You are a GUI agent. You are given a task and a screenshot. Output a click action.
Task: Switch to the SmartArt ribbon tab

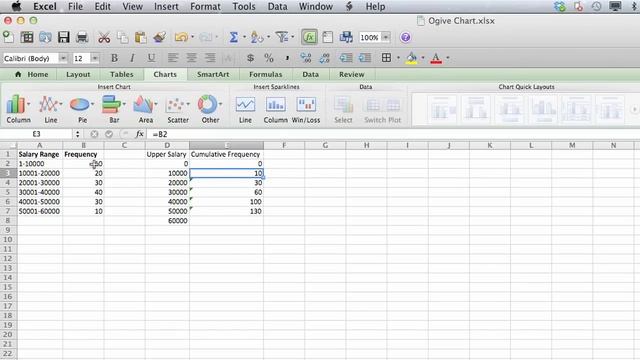tap(213, 74)
